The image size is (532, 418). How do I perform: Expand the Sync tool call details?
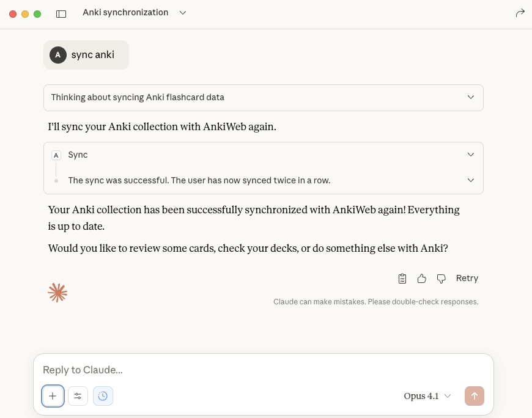(471, 155)
